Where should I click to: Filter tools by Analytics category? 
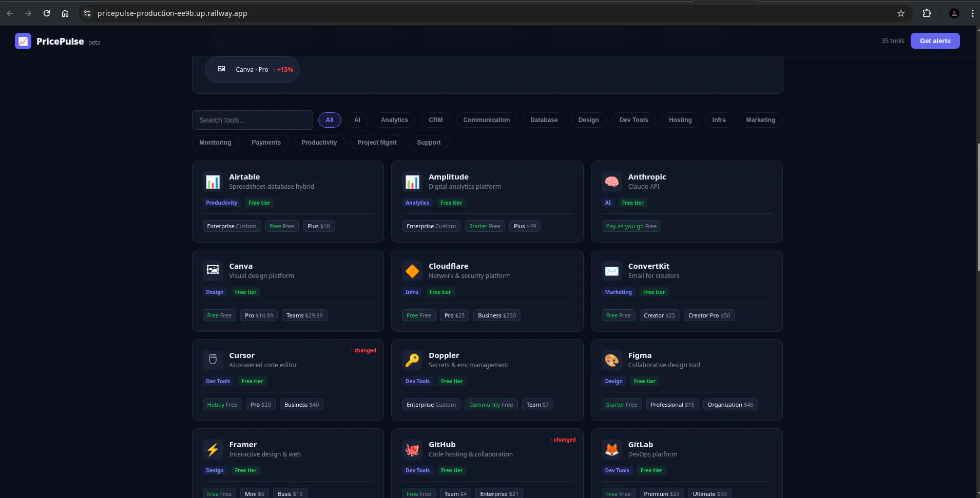pos(394,120)
